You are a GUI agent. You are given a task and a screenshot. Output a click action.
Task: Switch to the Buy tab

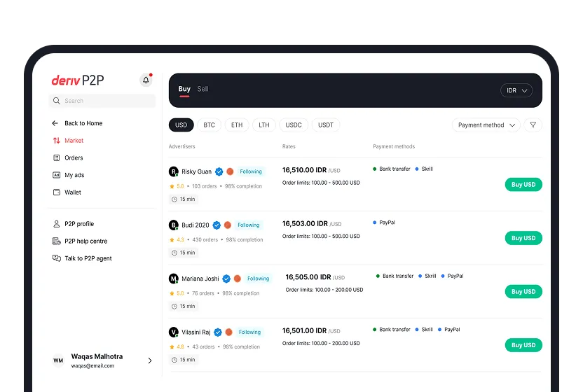pyautogui.click(x=184, y=89)
